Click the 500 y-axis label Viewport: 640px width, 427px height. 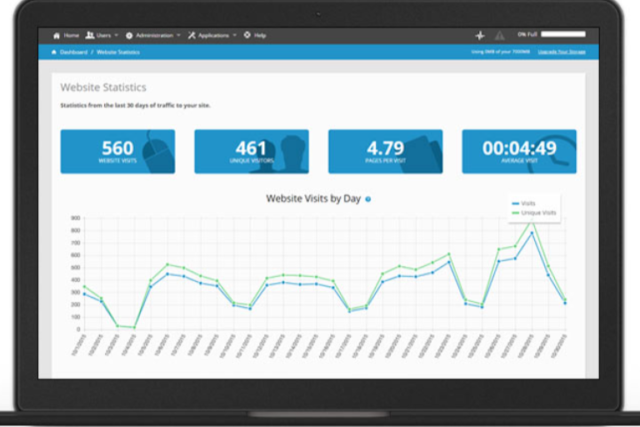[76, 268]
